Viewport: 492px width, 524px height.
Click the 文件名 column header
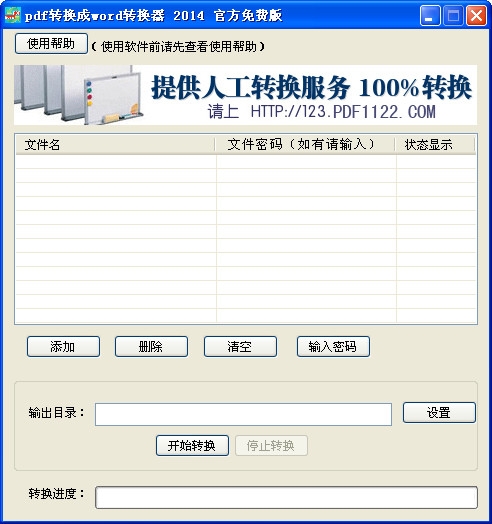(x=115, y=145)
